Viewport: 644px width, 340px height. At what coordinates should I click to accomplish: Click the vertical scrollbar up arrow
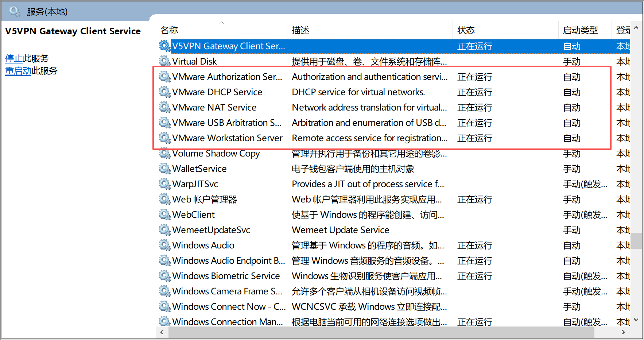pyautogui.click(x=636, y=28)
